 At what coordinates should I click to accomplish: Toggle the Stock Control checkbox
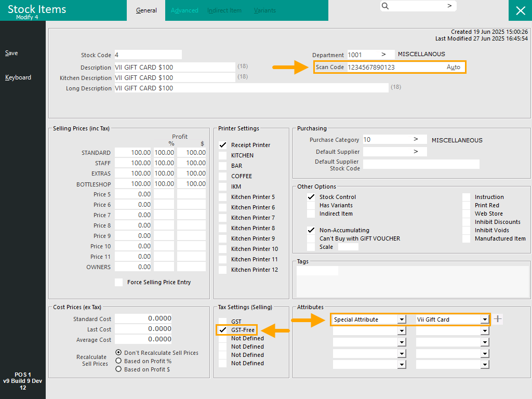point(311,197)
